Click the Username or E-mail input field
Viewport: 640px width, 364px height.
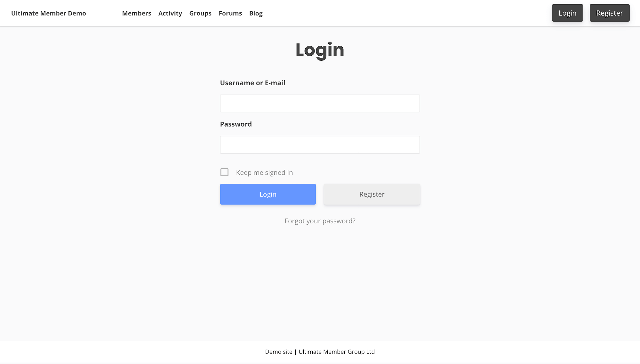[320, 103]
